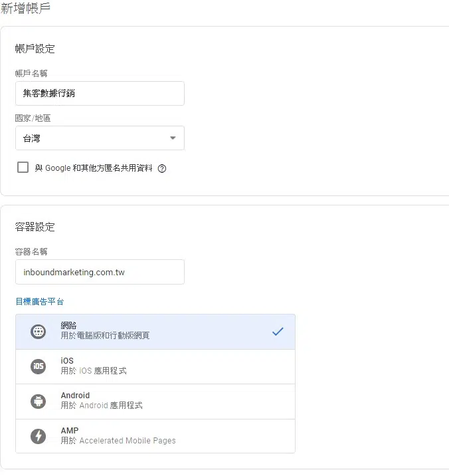Click the 目標廣告平台 label
The image size is (449, 476).
point(40,301)
